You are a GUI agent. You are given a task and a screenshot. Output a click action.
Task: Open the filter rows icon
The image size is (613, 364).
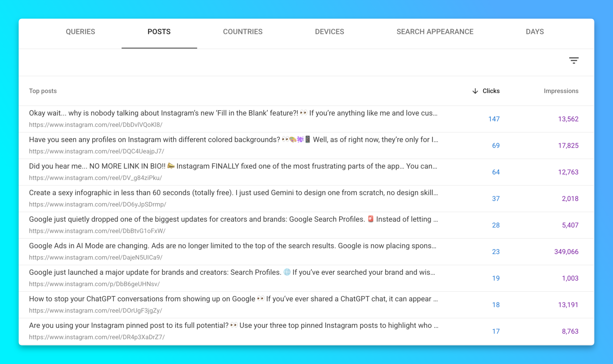tap(573, 60)
